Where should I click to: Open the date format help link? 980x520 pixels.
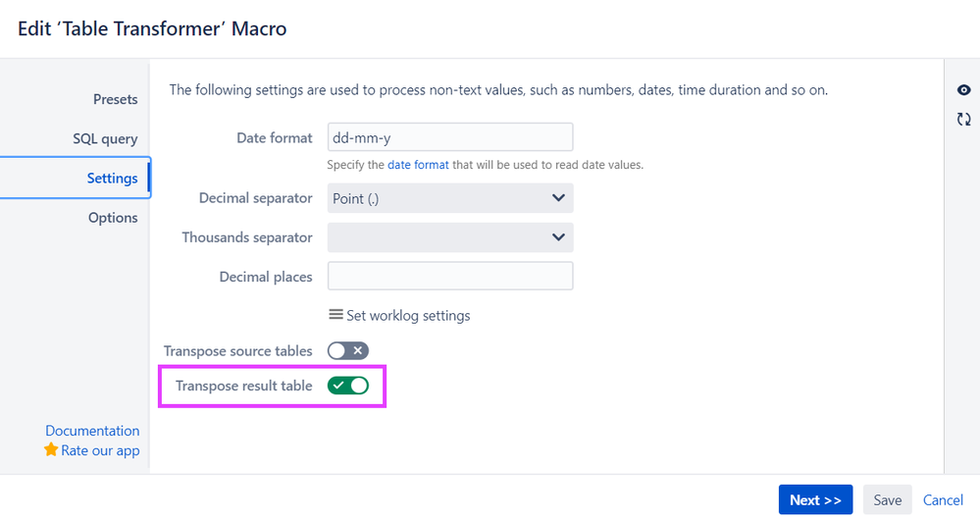click(418, 165)
